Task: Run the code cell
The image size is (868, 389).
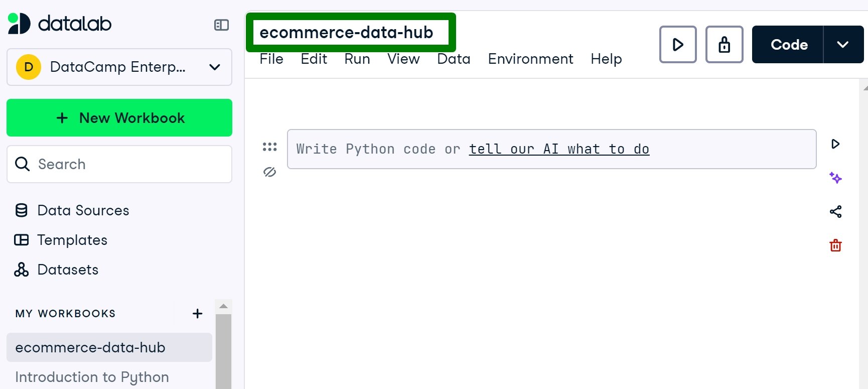Action: (835, 144)
